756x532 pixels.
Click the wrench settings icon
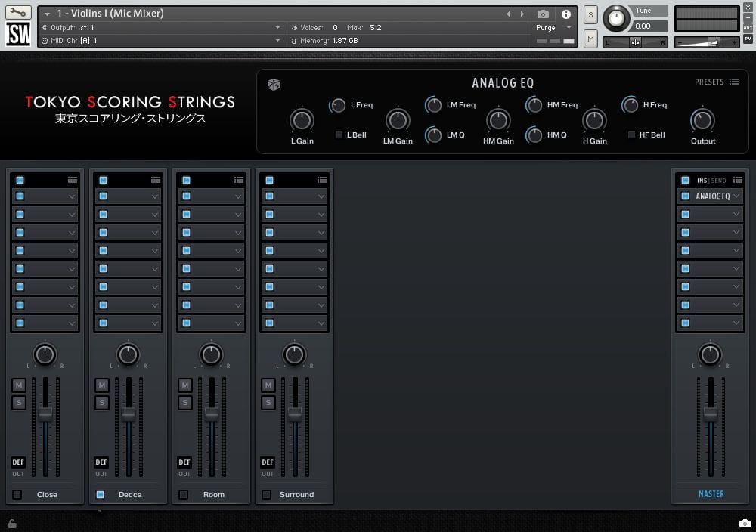[x=18, y=13]
